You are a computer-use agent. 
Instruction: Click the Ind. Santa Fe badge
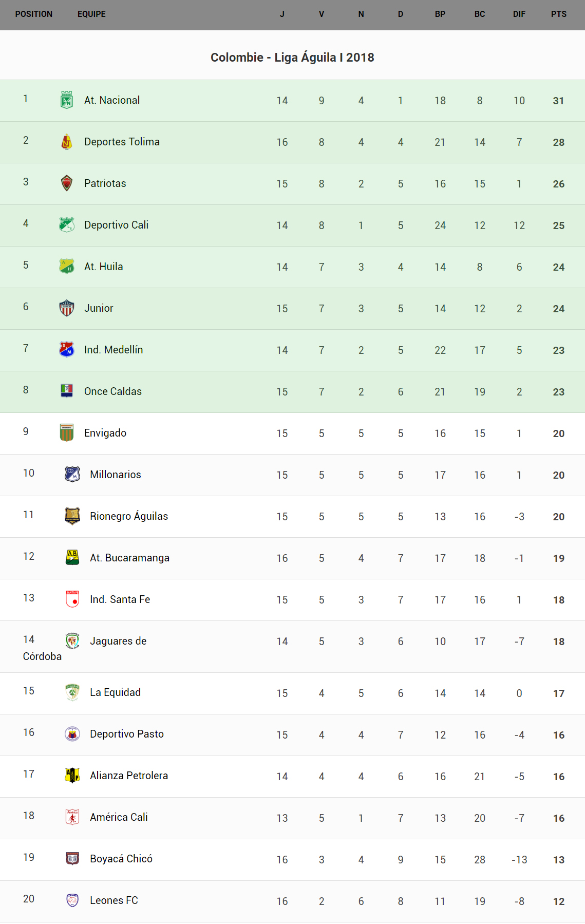click(72, 599)
